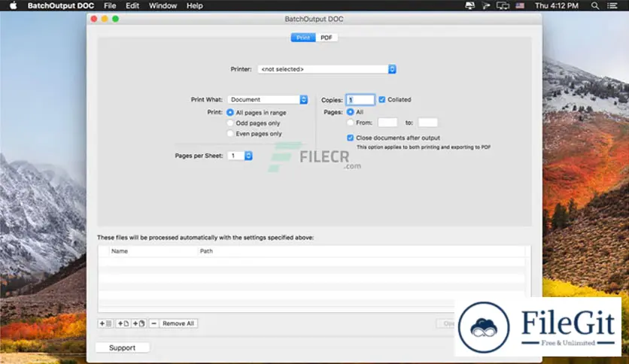The height and width of the screenshot is (364, 629).
Task: Toggle the Collated checkbox
Action: click(x=382, y=99)
